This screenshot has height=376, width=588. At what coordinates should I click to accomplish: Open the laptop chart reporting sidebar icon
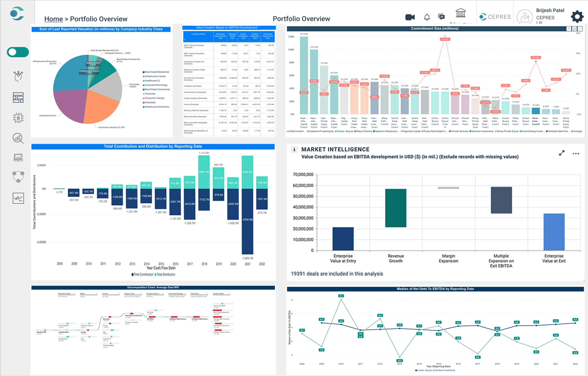coord(18,157)
